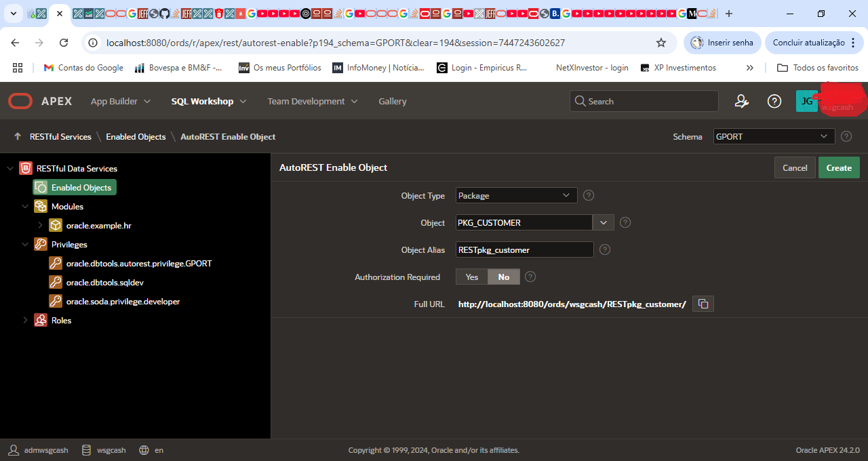Open Bovespa e BM&F bookmark
The image size is (868, 461).
pyautogui.click(x=178, y=68)
